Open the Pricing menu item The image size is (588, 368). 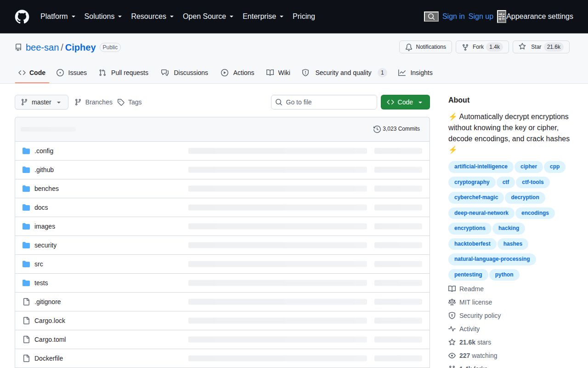[304, 17]
